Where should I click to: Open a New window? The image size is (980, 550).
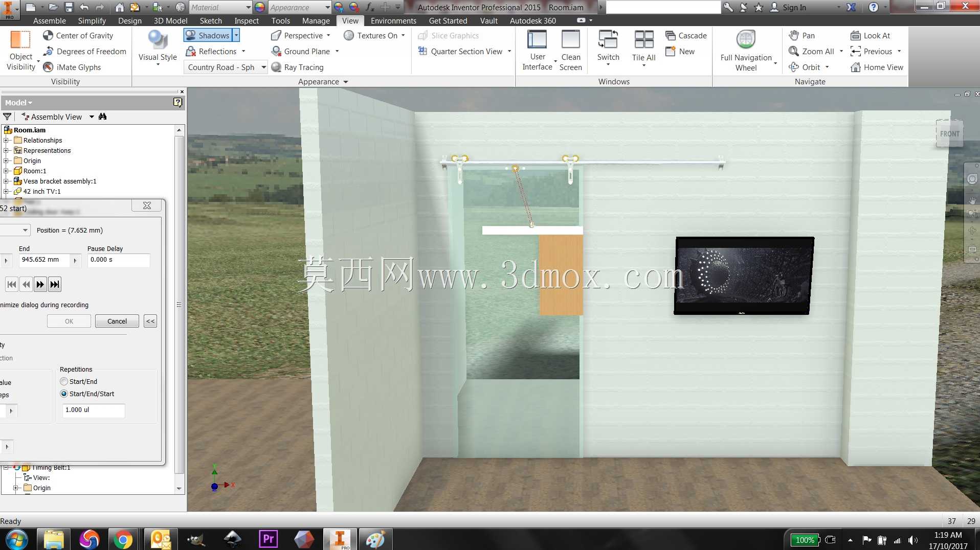tap(680, 51)
